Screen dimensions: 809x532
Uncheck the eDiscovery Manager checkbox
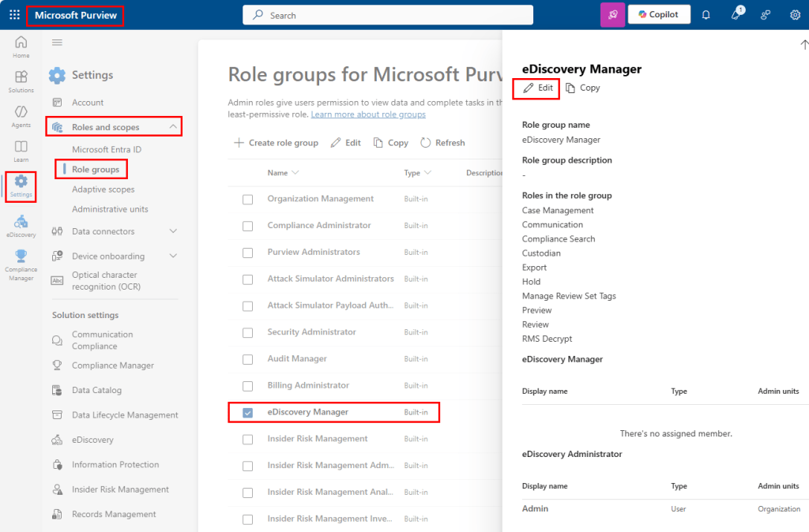(x=248, y=413)
